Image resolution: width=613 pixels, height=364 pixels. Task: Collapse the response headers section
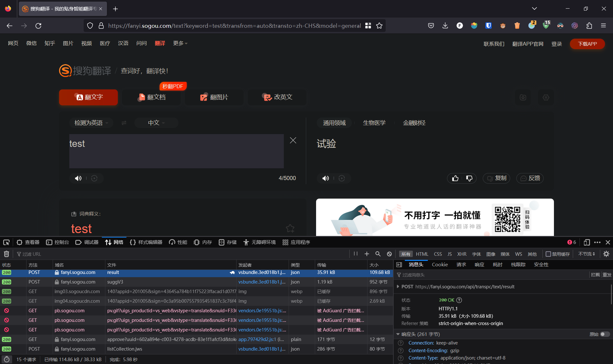click(x=398, y=334)
